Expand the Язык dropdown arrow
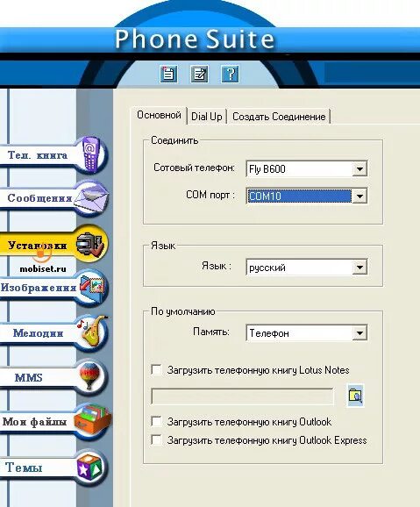Image resolution: width=420 pixels, height=507 pixels. pyautogui.click(x=359, y=268)
